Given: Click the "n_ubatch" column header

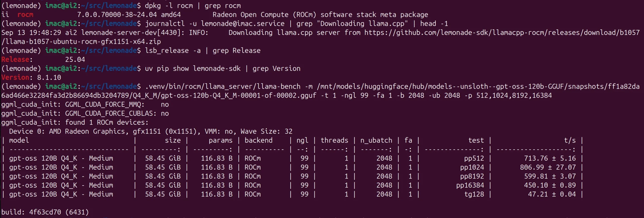Looking at the screenshot, I should pos(376,140).
